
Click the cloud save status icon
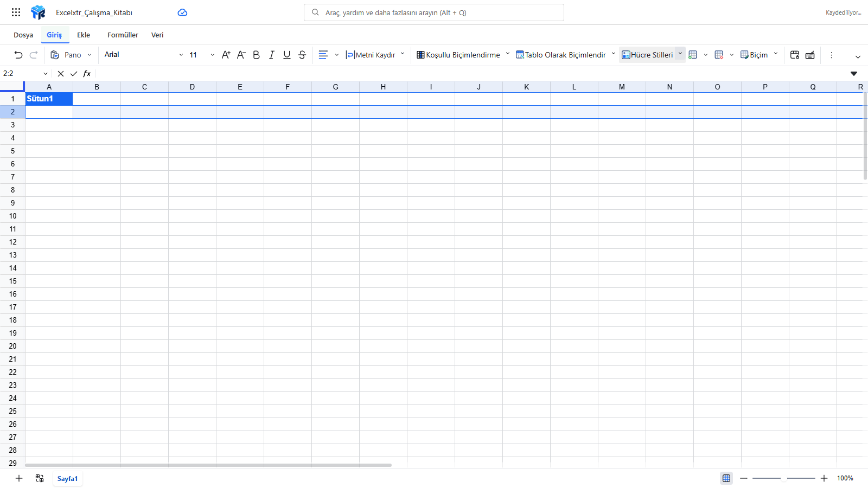click(x=182, y=12)
